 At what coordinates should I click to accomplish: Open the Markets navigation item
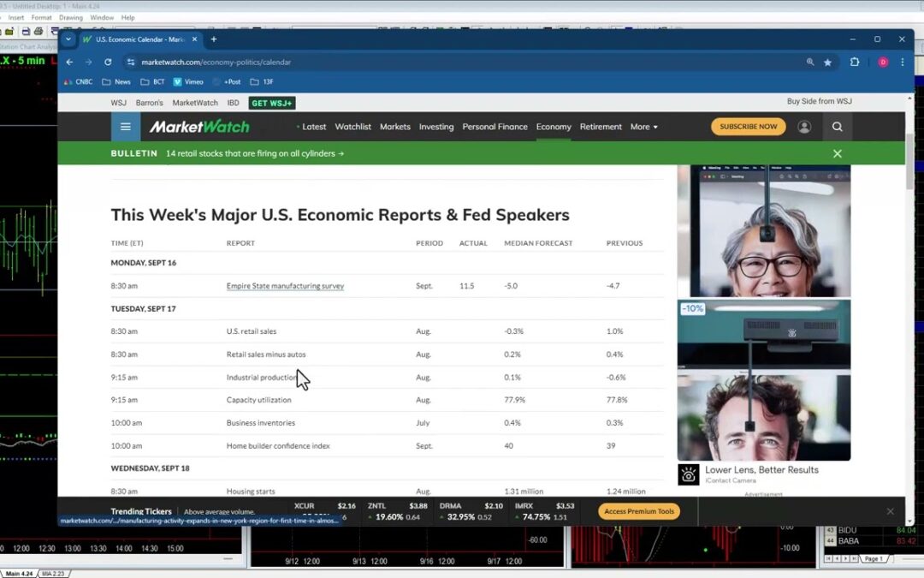click(x=394, y=127)
